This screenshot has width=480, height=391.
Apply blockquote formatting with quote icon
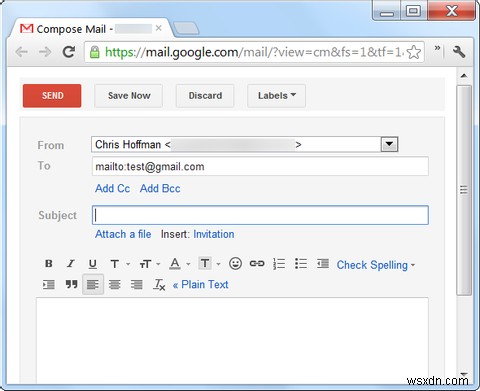(71, 284)
